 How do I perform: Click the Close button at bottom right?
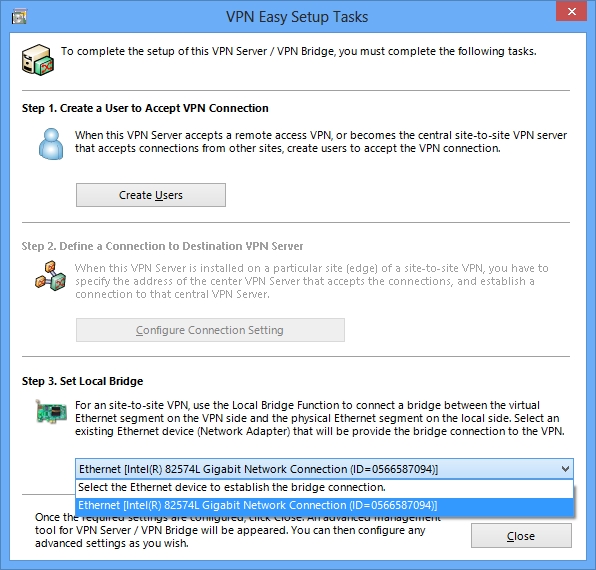[521, 536]
